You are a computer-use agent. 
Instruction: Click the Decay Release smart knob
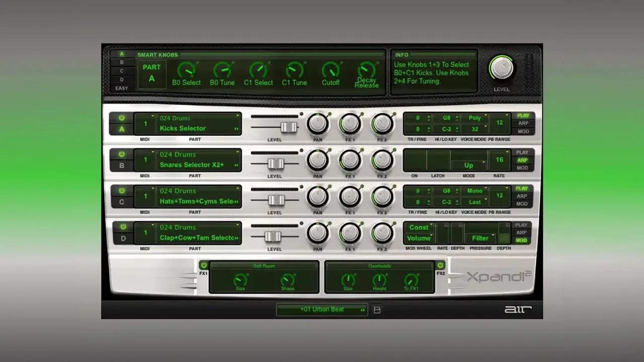click(366, 69)
